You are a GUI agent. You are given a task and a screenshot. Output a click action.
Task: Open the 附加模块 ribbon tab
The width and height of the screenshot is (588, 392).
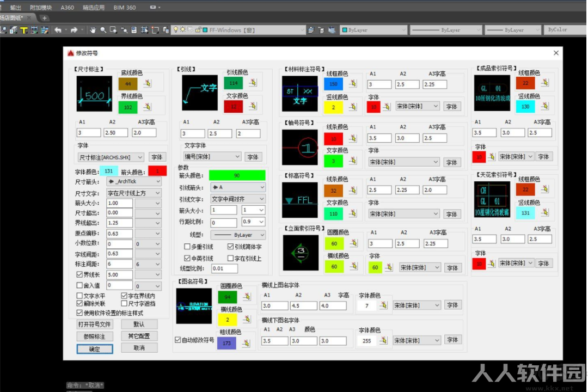coord(41,8)
